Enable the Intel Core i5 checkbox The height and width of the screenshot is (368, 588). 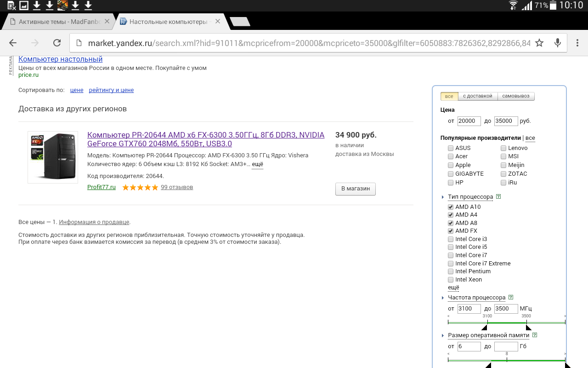click(x=451, y=247)
